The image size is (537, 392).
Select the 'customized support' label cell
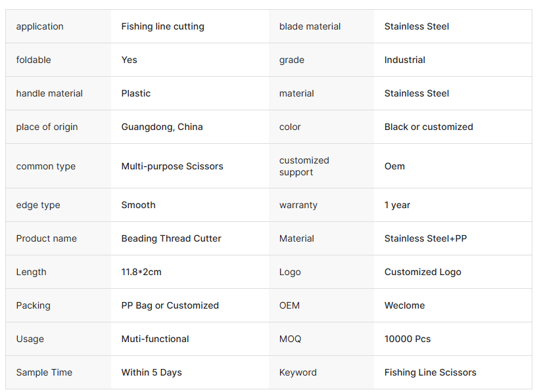click(x=304, y=166)
